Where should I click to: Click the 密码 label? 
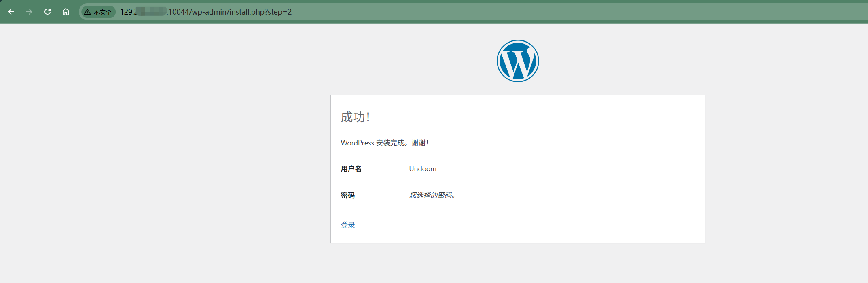348,195
